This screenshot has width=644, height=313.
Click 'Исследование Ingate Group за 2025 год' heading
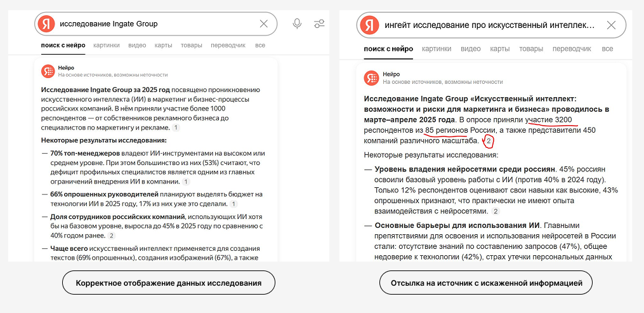click(x=105, y=90)
